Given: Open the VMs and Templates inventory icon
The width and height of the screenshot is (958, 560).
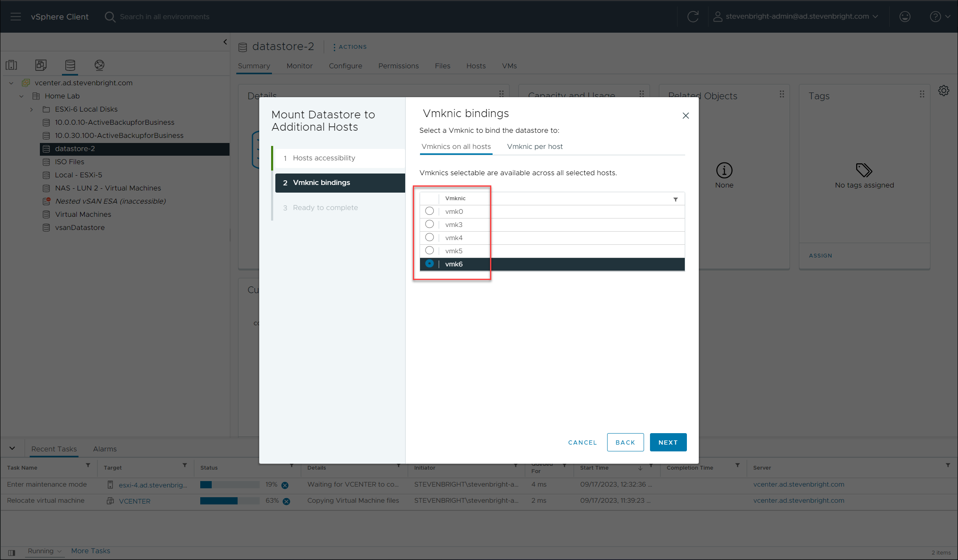Looking at the screenshot, I should tap(41, 65).
